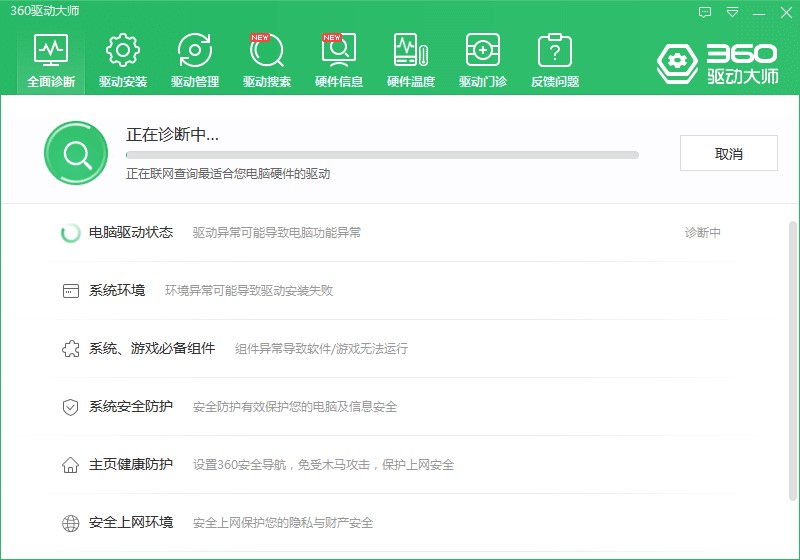Click the 电脑驱动状态 row
800x560 pixels.
tap(130, 232)
